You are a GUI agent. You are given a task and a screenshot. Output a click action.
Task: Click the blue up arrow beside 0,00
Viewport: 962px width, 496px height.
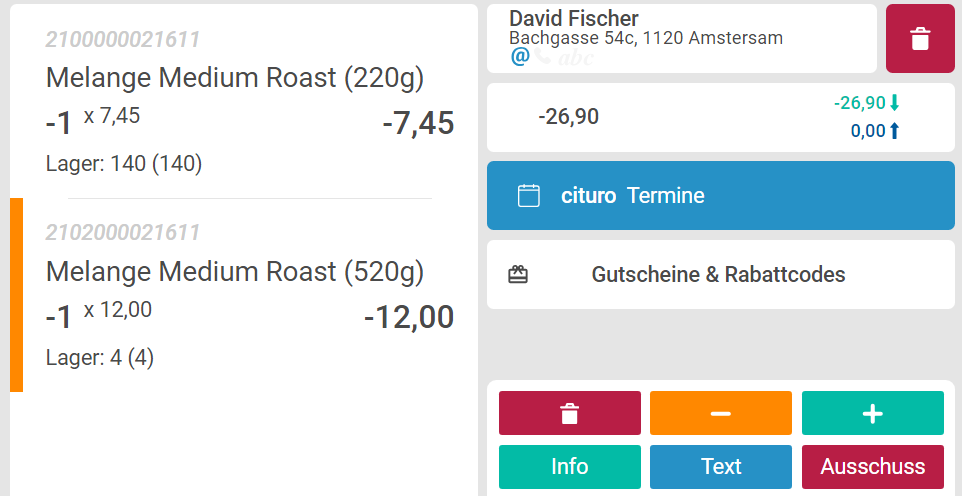[895, 130]
